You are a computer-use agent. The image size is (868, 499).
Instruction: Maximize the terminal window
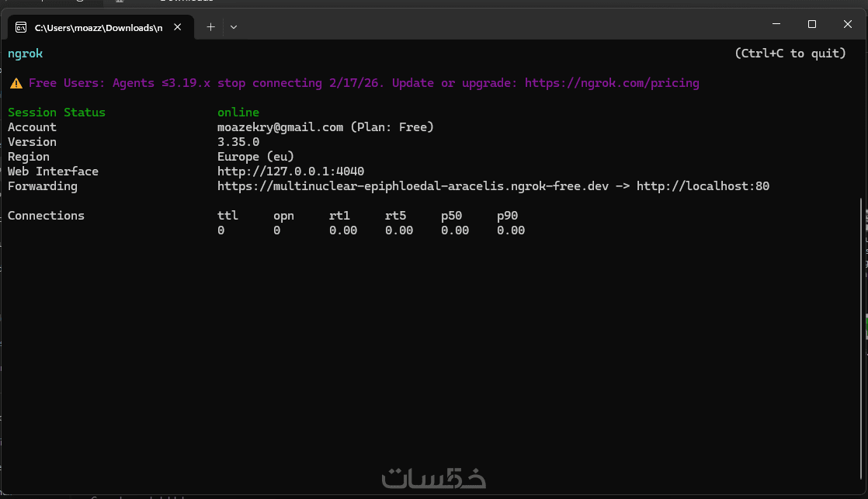[x=811, y=24]
